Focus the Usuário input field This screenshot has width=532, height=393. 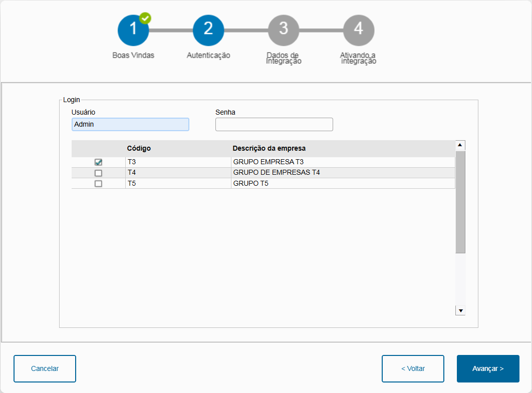point(130,124)
